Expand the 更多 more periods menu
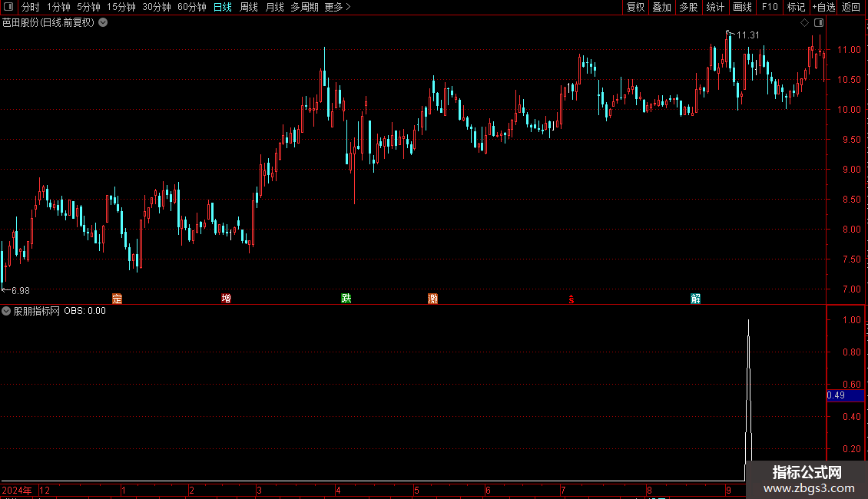 point(338,7)
